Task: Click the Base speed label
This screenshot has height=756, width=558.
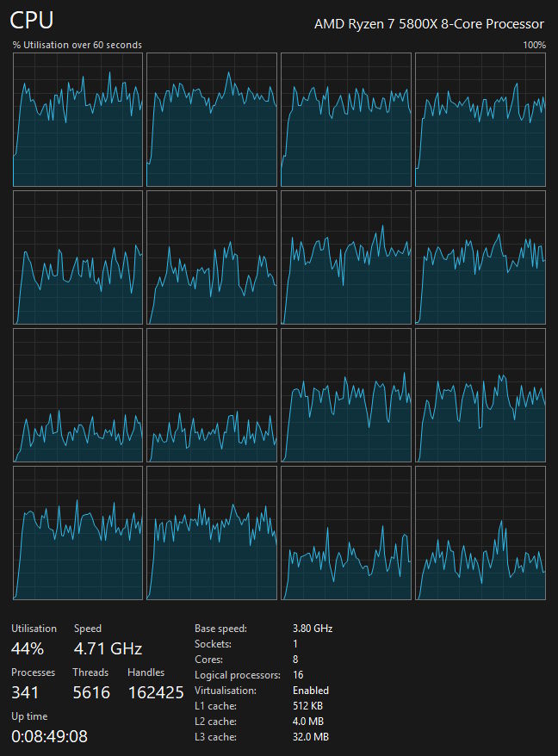Action: [221, 629]
